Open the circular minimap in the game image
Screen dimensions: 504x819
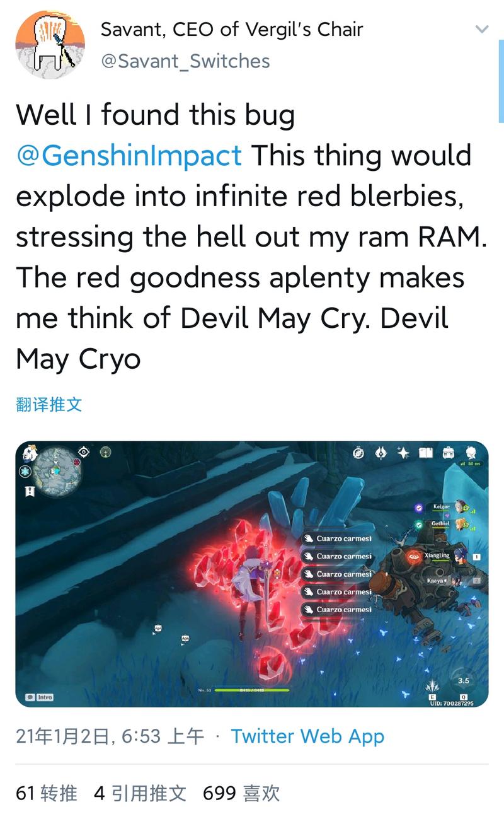pyautogui.click(x=57, y=473)
